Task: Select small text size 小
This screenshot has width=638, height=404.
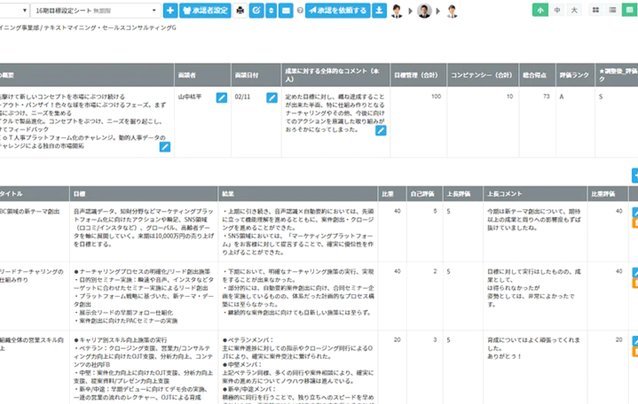Action: 540,10
